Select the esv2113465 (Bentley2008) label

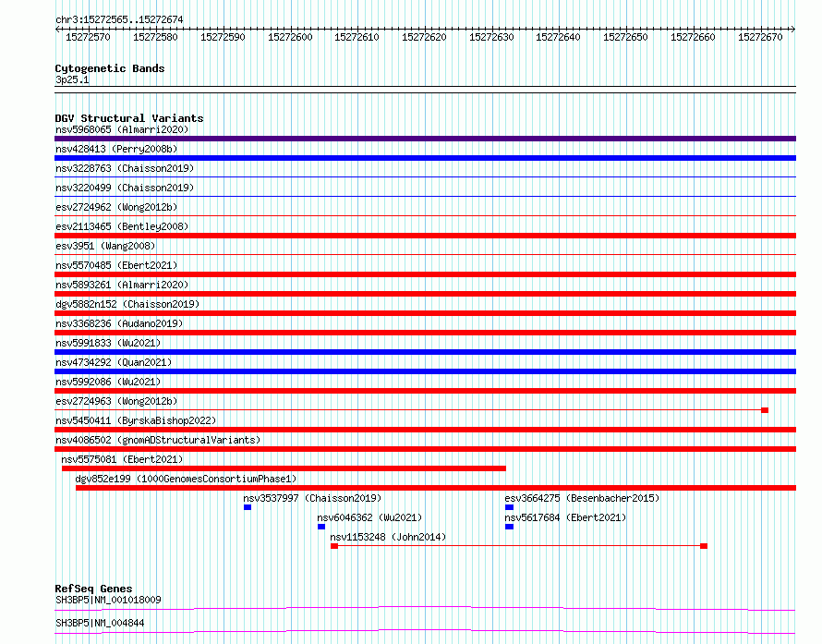(122, 226)
